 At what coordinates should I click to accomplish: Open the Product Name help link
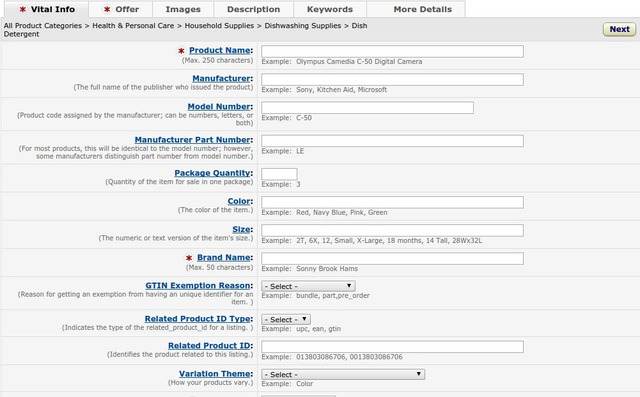(x=220, y=50)
